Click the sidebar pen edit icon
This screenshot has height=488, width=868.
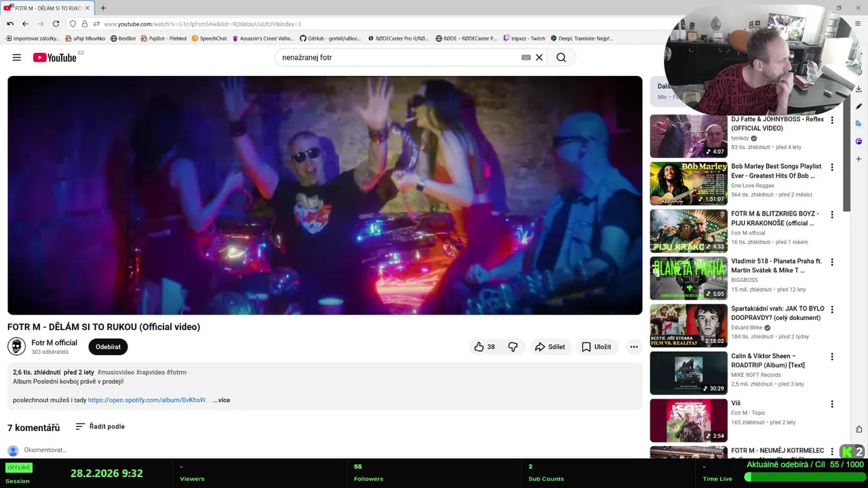[x=859, y=106]
